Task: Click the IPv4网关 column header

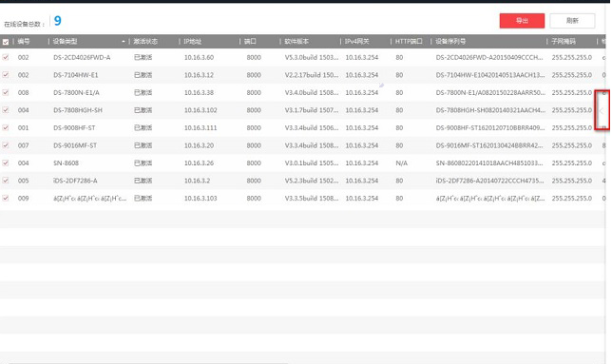Action: tap(356, 42)
